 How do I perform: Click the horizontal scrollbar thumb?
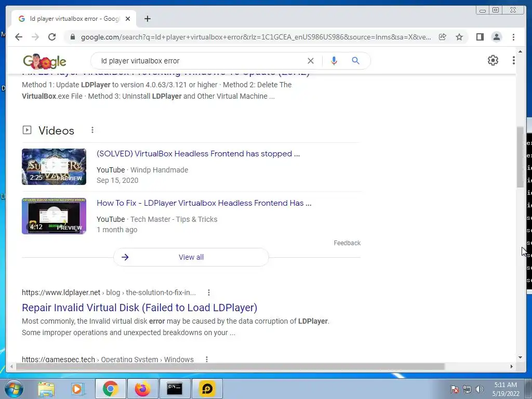coord(230,366)
